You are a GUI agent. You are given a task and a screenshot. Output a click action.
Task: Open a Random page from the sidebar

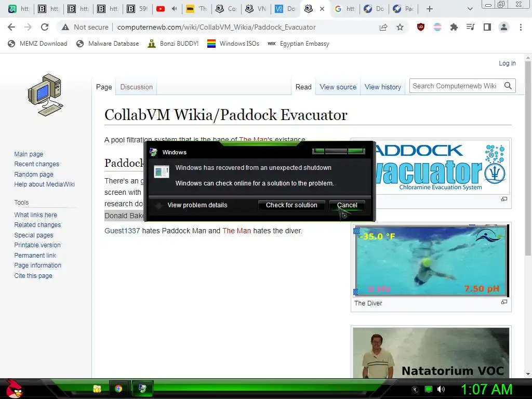pos(34,174)
